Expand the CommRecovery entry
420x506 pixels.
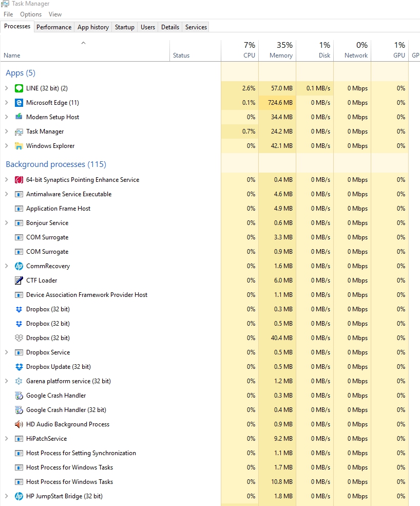tap(7, 266)
